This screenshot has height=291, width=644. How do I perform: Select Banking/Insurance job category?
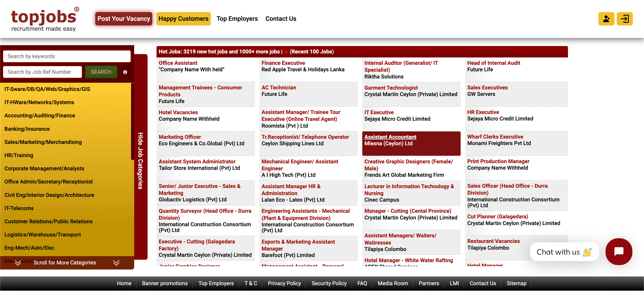coord(27,129)
